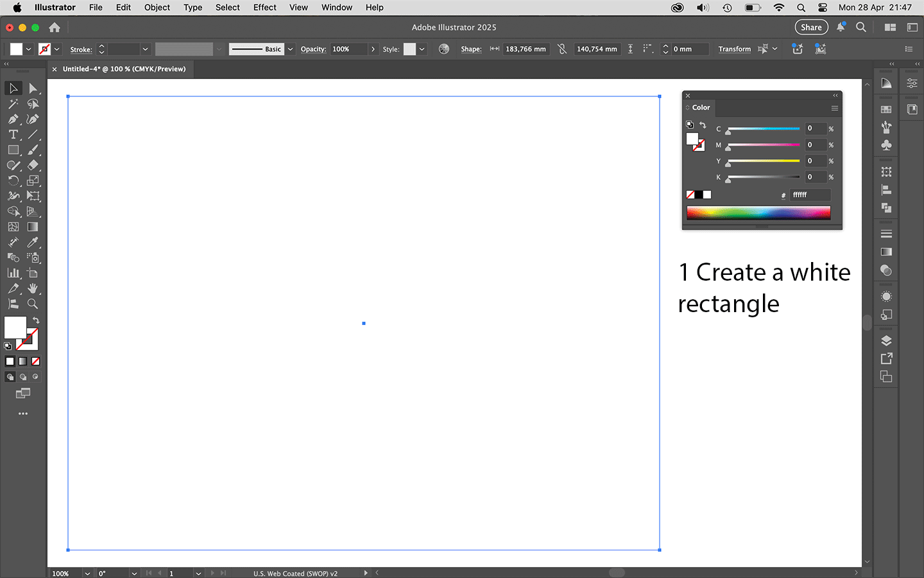Set None fill mode in toolbar
924x578 pixels.
[36, 362]
